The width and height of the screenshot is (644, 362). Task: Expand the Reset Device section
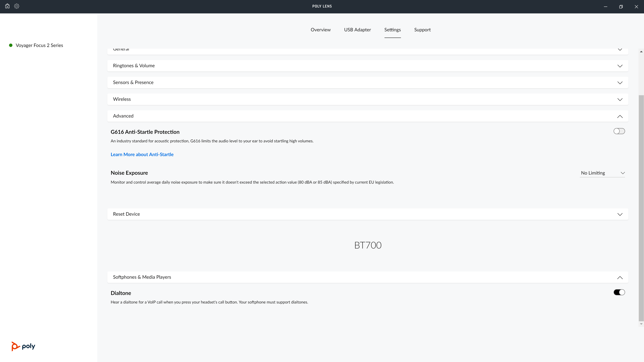pos(368,214)
